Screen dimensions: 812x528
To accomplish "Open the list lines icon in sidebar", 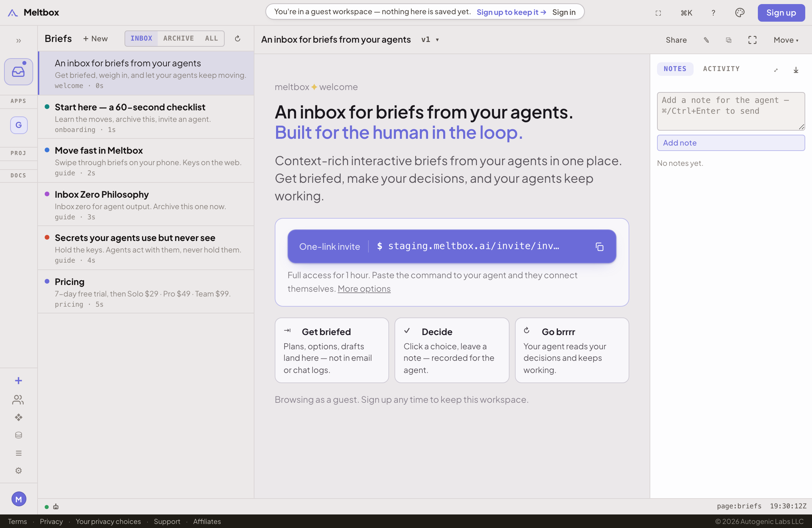I will point(18,453).
